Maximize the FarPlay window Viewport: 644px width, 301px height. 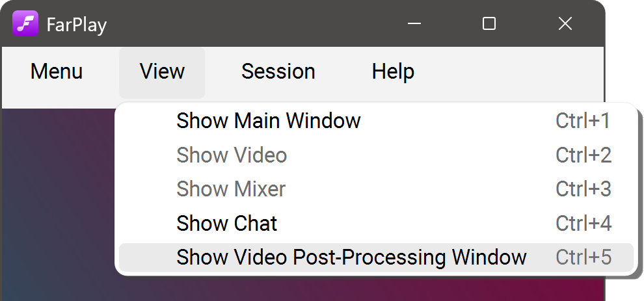pos(489,24)
